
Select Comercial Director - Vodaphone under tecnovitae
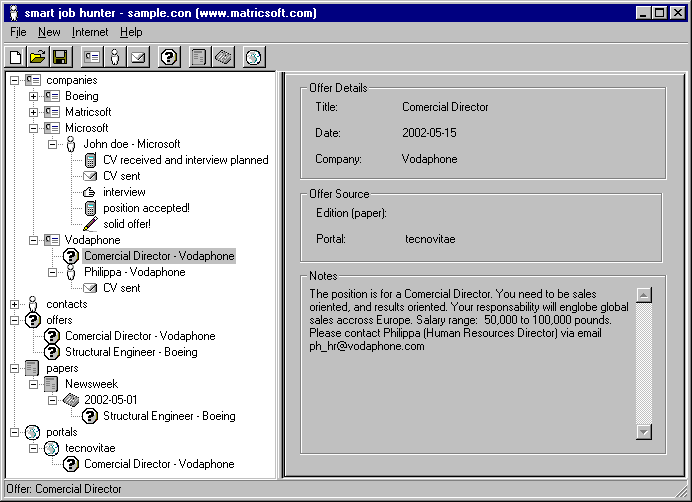pos(159,464)
